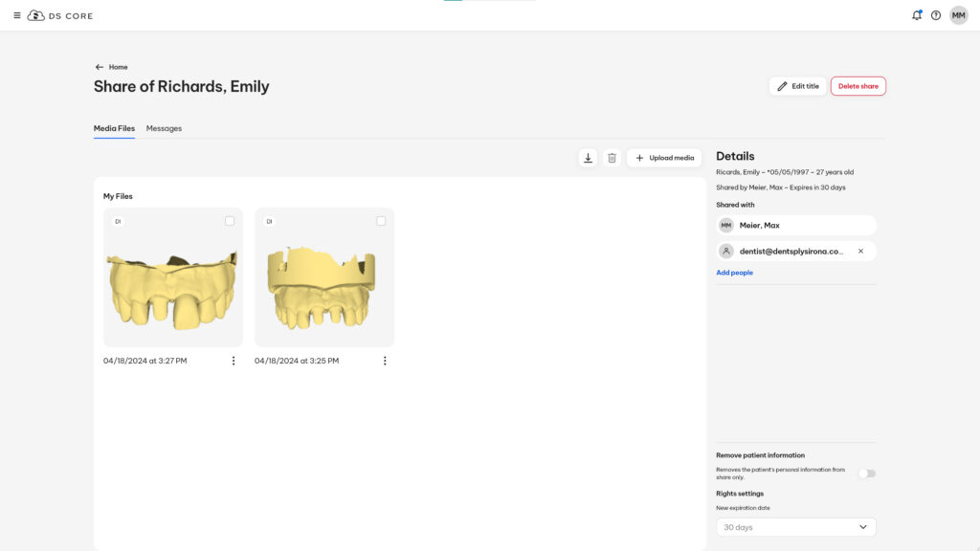Open the help question mark icon
Viewport: 980px width, 551px height.
click(x=936, y=15)
